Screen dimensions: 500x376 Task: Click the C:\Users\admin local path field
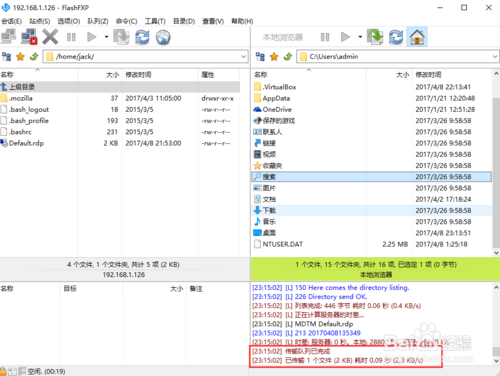point(398,57)
